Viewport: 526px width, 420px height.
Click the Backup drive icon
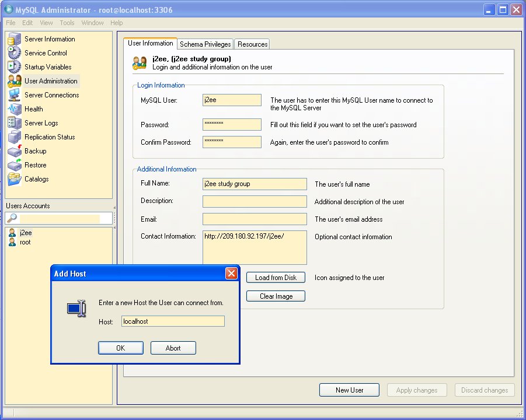[x=15, y=151]
